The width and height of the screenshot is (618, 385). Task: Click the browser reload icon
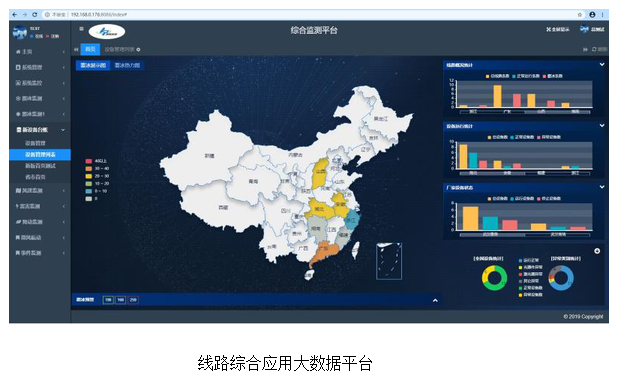tap(35, 15)
